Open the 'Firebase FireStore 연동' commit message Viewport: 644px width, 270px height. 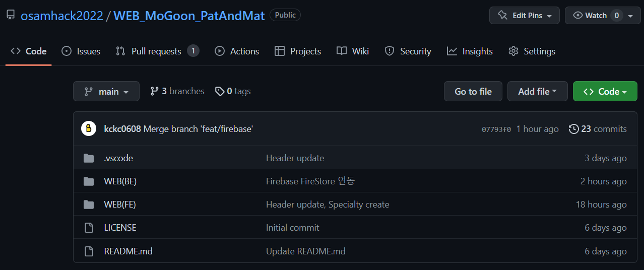pos(310,181)
